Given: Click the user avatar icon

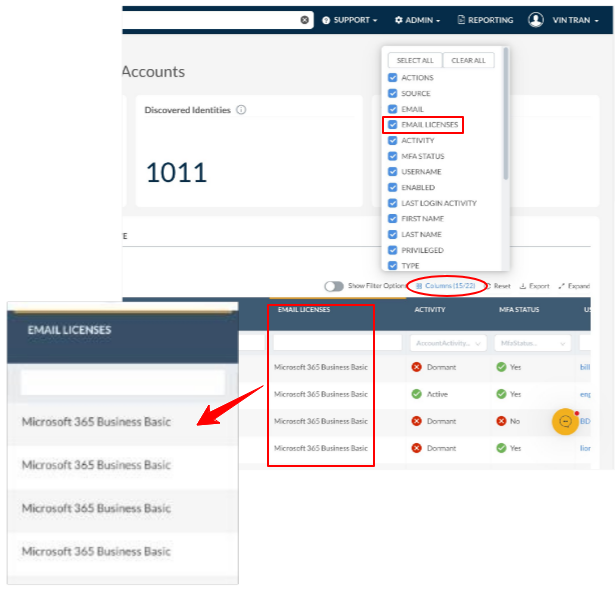Looking at the screenshot, I should pos(535,20).
